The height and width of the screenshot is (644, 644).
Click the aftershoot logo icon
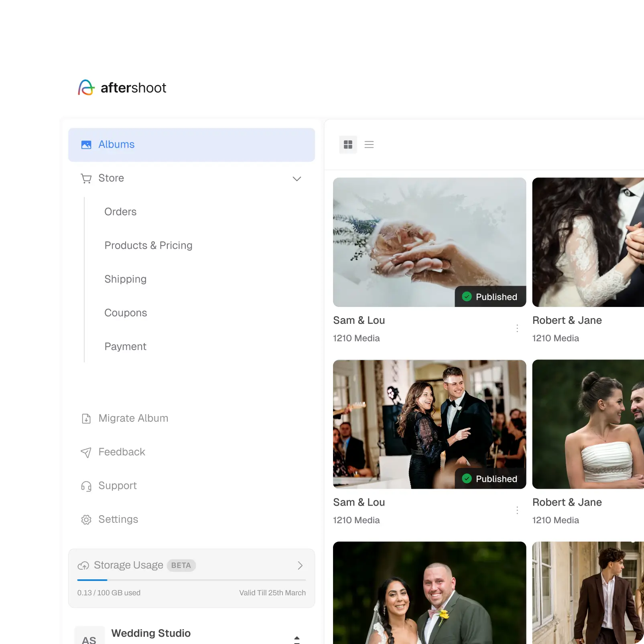[86, 87]
